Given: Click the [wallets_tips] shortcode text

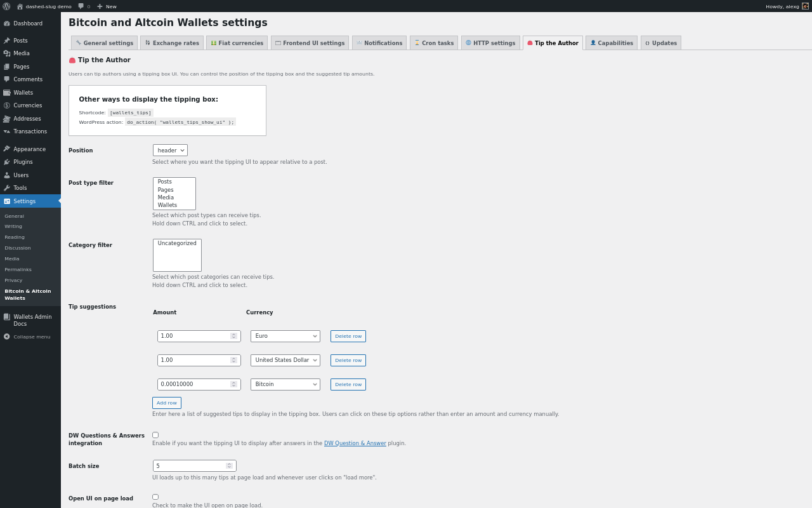Looking at the screenshot, I should click(131, 112).
